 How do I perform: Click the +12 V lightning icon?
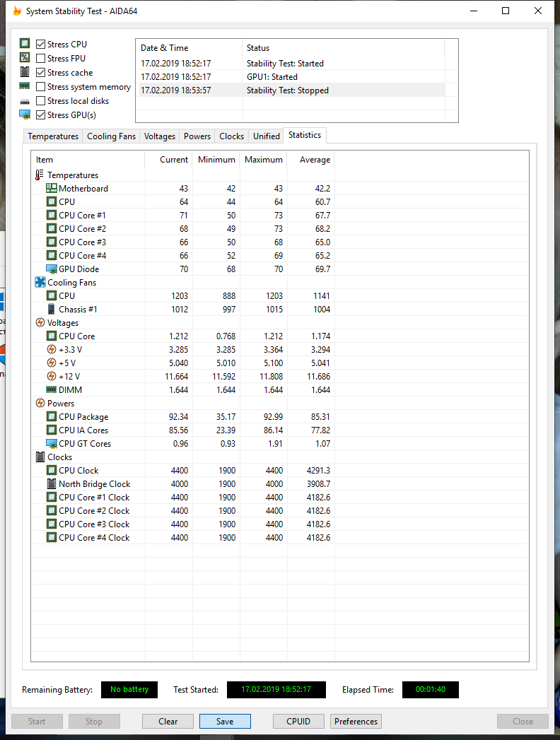[x=52, y=377]
